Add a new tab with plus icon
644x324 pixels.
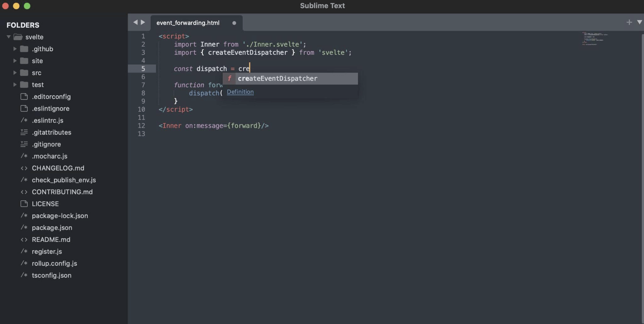pos(629,22)
